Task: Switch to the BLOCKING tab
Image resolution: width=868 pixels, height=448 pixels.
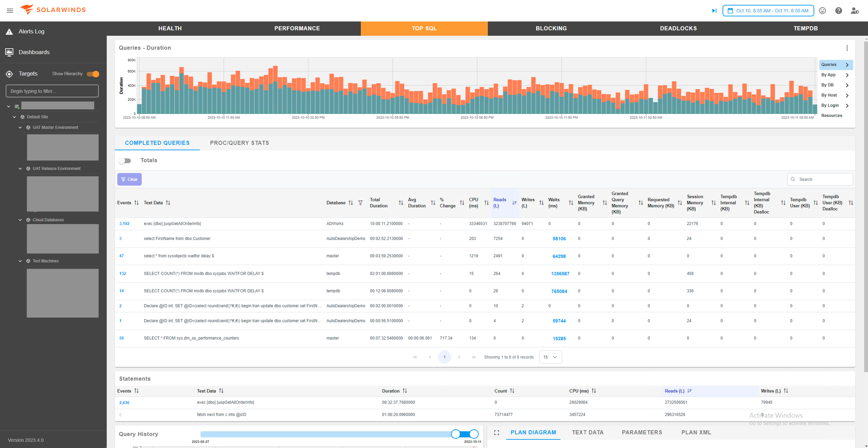Action: tap(551, 28)
